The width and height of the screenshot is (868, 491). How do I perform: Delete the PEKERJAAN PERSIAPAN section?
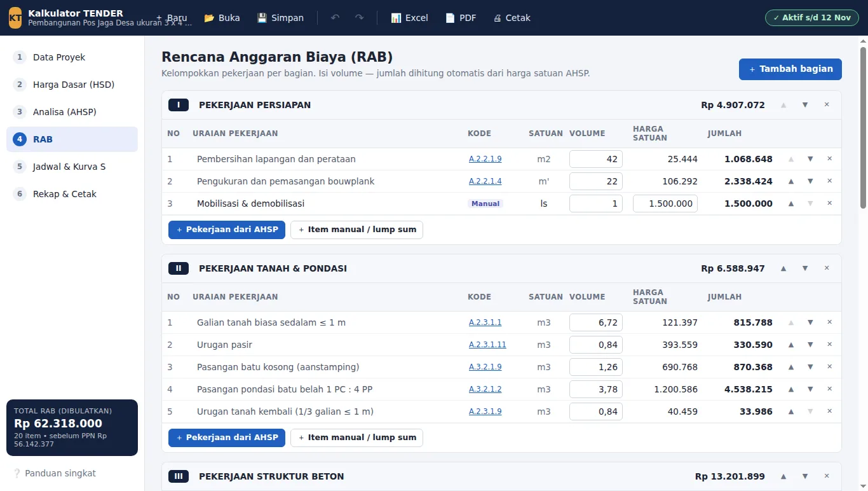click(827, 105)
